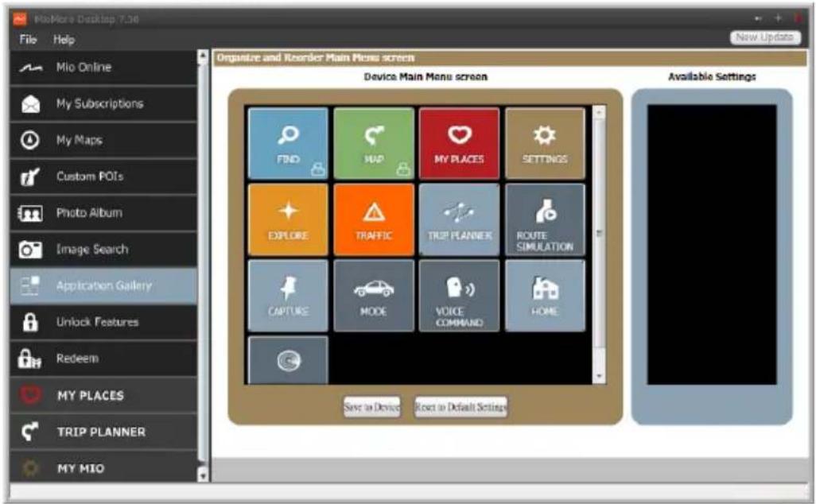Select Image Search label in sidebar
The image size is (816, 504).
pos(92,249)
